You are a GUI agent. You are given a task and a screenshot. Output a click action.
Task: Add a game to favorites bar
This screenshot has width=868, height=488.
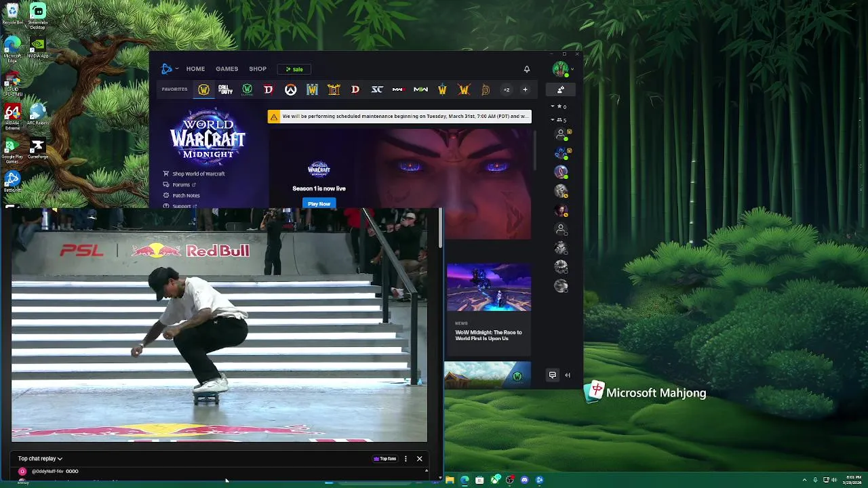tap(525, 89)
